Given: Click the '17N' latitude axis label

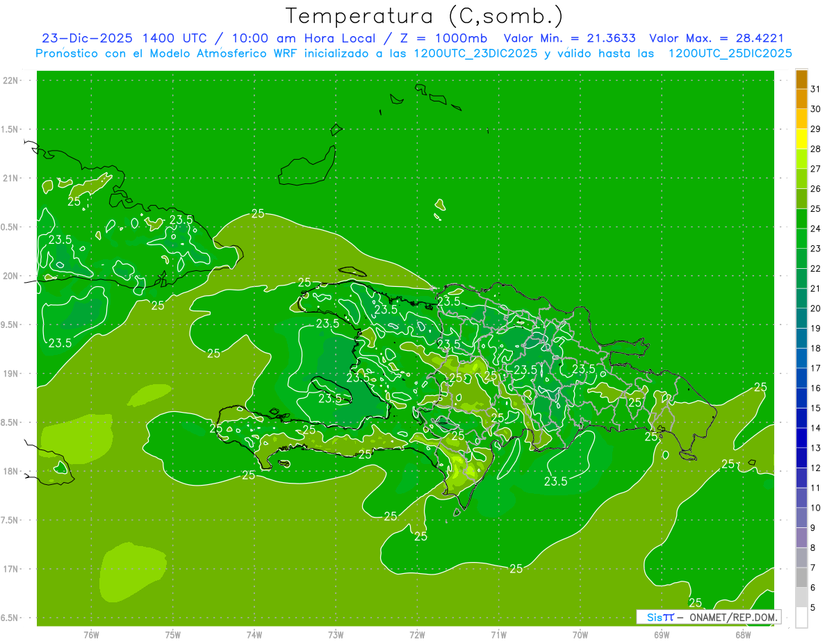Looking at the screenshot, I should 10,569.
